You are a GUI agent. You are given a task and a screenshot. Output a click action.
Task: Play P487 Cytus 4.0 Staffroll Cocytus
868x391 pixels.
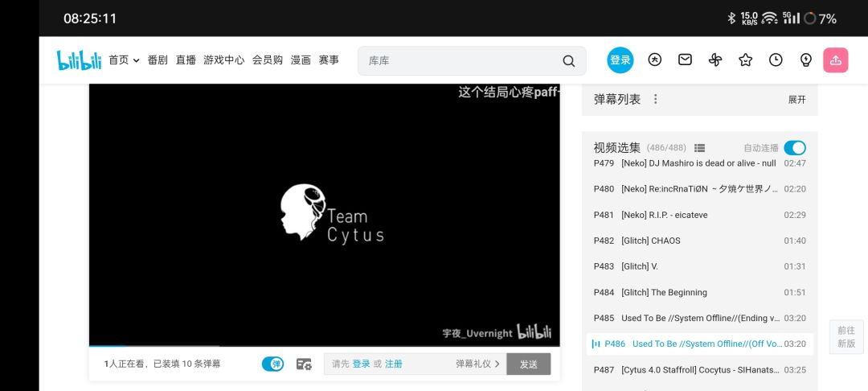coord(700,369)
